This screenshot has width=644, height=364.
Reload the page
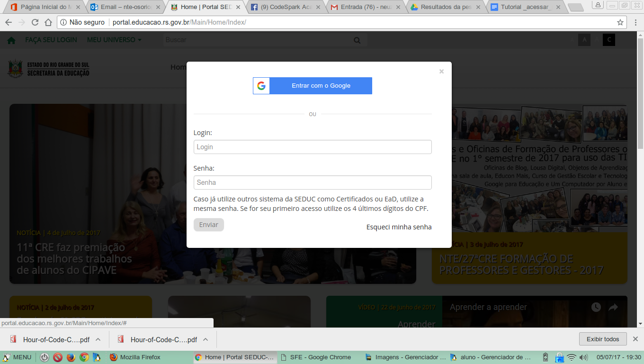35,22
